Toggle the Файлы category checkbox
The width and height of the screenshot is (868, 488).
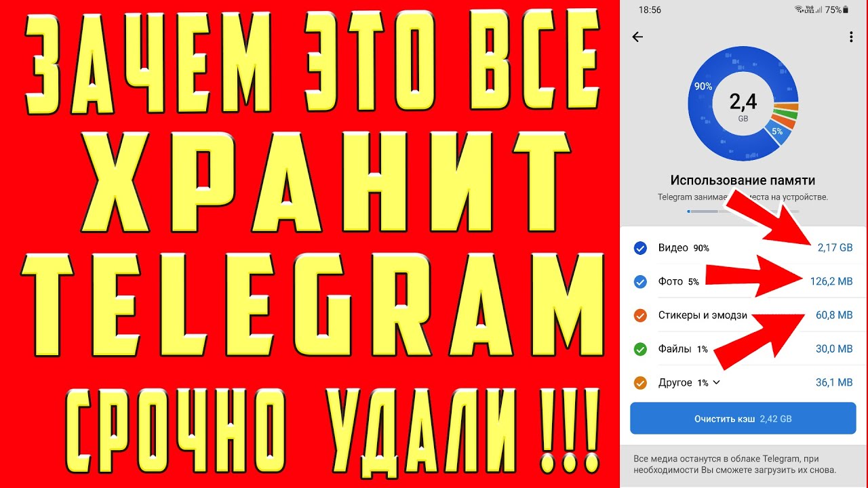coord(640,350)
